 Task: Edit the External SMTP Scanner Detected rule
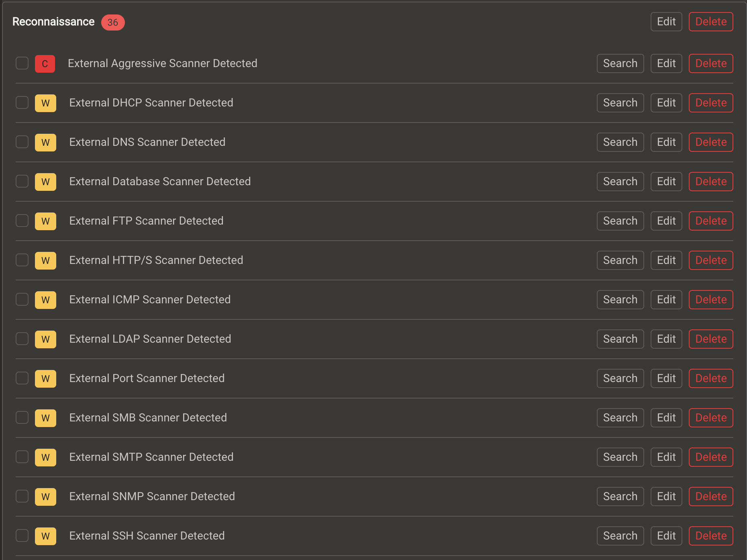tap(666, 457)
